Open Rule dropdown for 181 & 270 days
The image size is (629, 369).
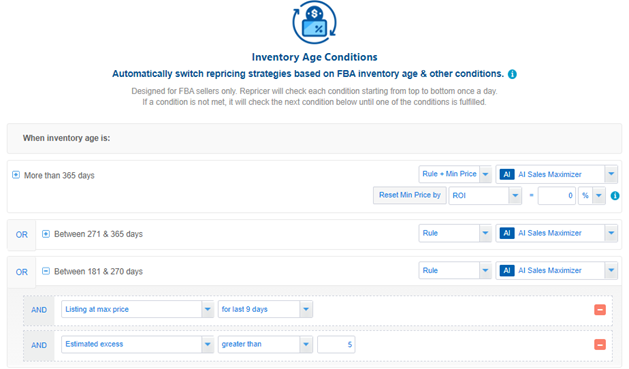[455, 270]
